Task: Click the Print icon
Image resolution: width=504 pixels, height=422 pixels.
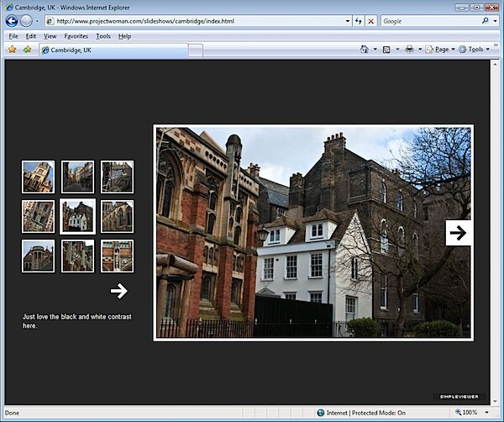Action: click(x=409, y=50)
